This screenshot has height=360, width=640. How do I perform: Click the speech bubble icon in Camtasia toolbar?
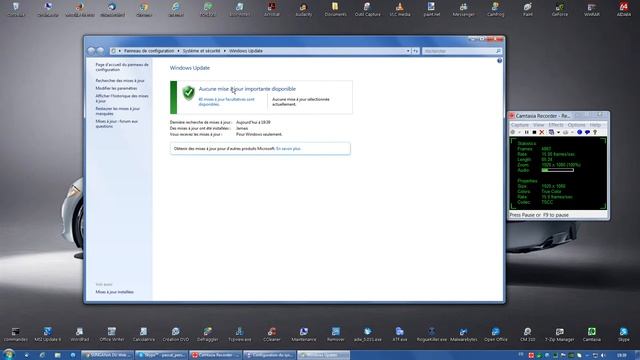pyautogui.click(x=587, y=132)
